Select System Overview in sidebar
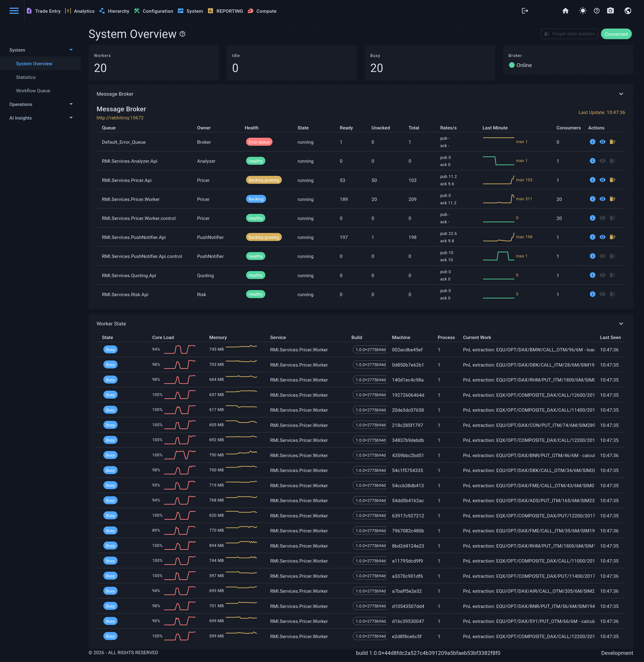Screen dimensions: 644x662 40,63
